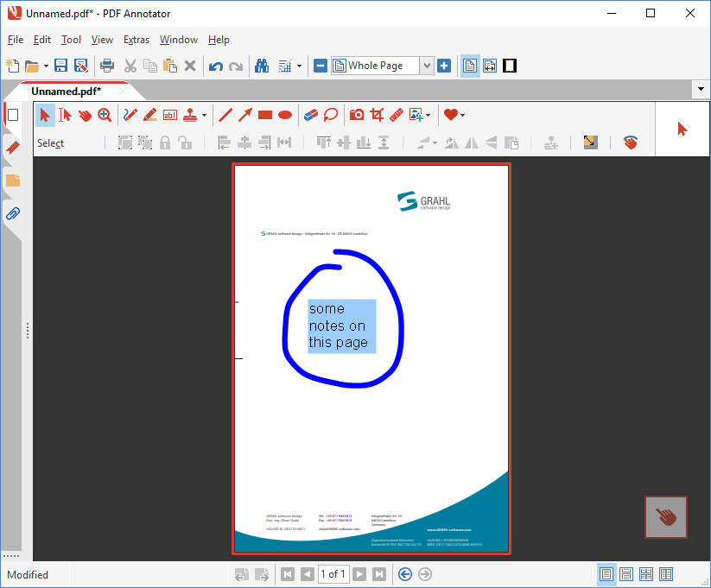Image resolution: width=711 pixels, height=588 pixels.
Task: Open the View menu
Action: [102, 40]
